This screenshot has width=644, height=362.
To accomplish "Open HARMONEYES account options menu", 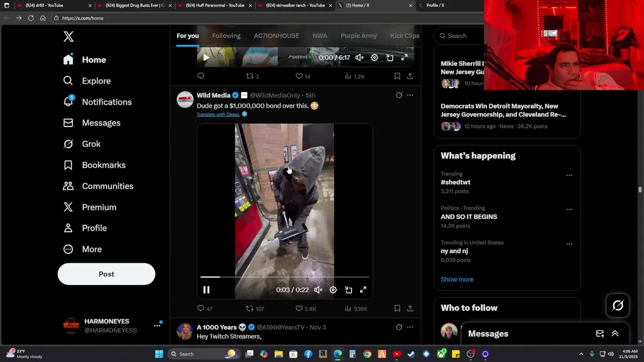I will point(157,326).
